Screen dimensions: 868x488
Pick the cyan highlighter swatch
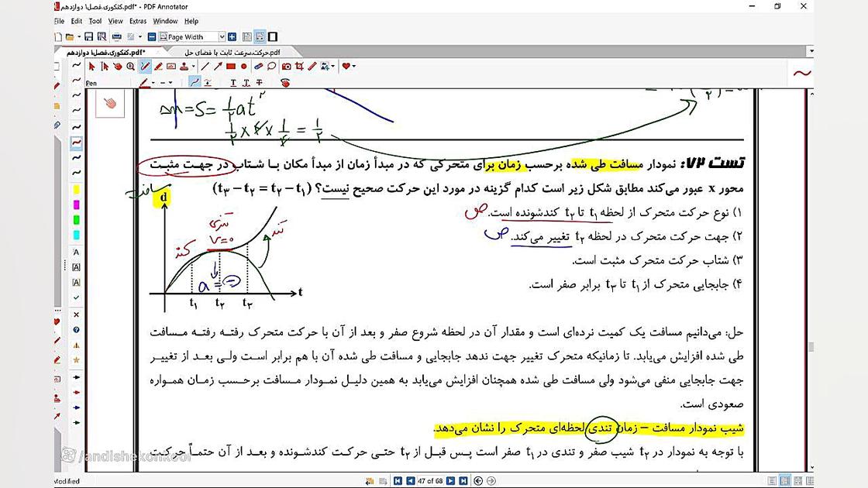pyautogui.click(x=76, y=235)
